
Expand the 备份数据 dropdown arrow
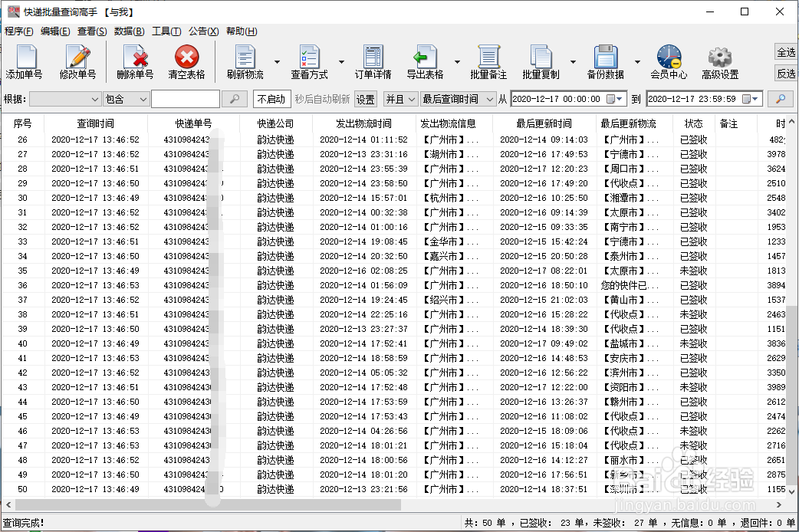coord(637,62)
